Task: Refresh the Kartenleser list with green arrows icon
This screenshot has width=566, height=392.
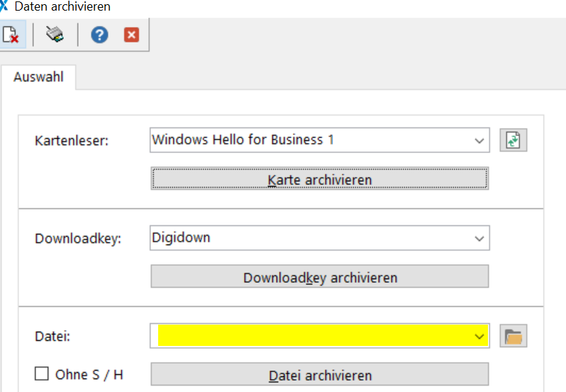Action: [514, 140]
